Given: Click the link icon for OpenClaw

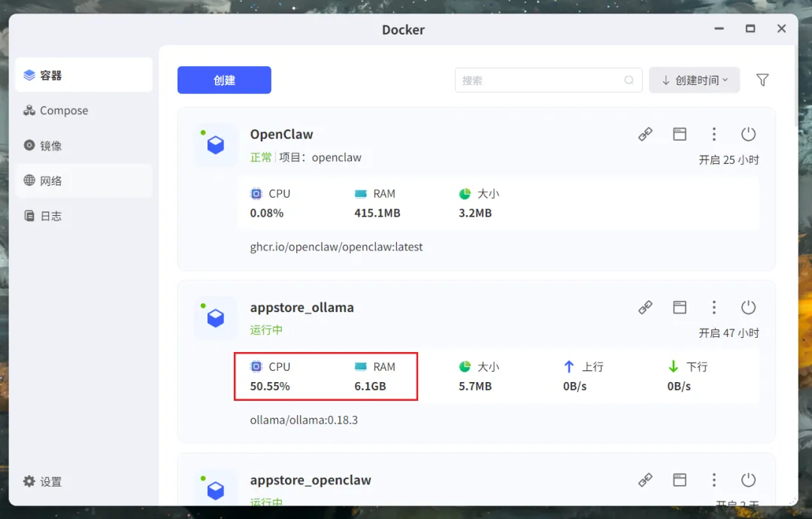Looking at the screenshot, I should click(645, 134).
